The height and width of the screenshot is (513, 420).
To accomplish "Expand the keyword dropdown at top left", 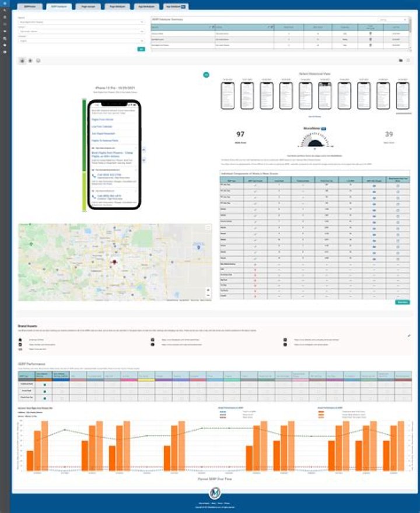I will (80, 22).
